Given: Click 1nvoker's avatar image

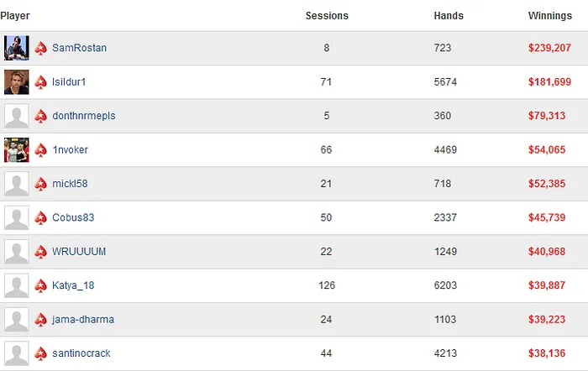Looking at the screenshot, I should pyautogui.click(x=17, y=150).
